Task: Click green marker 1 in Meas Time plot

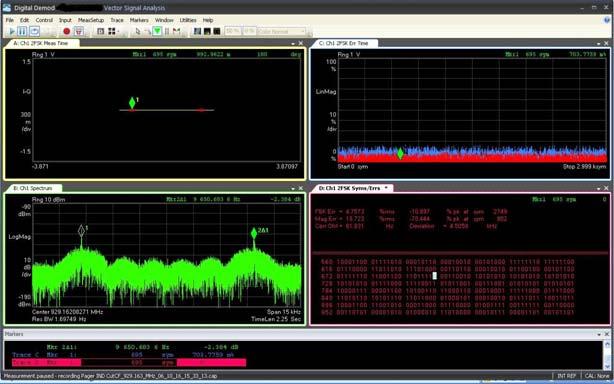Action: pyautogui.click(x=132, y=103)
